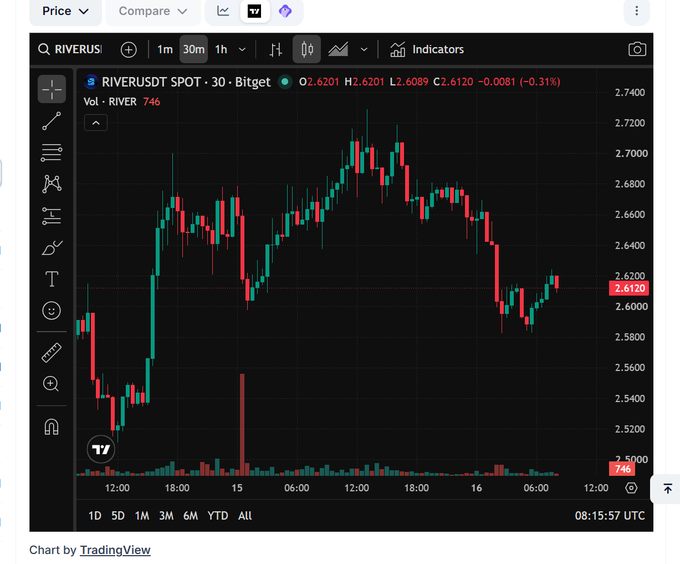Open the Price dropdown

point(65,11)
